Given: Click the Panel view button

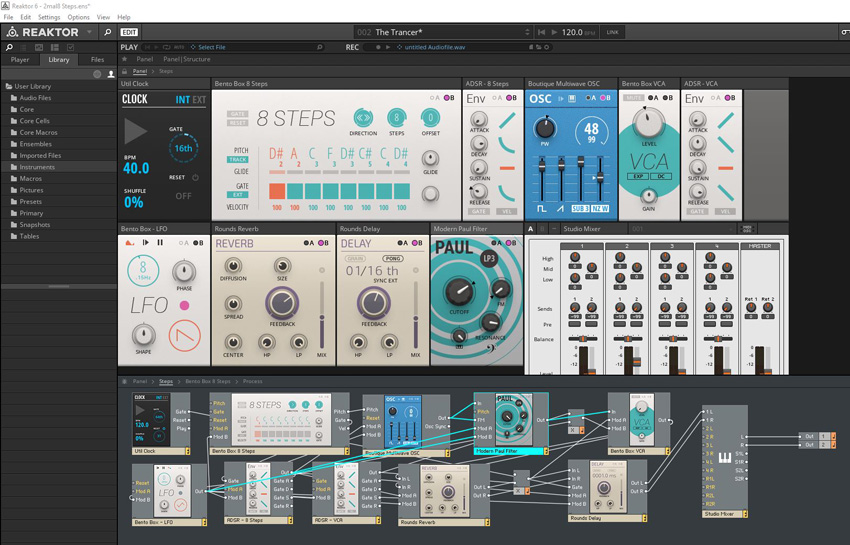Looking at the screenshot, I should pos(144,59).
